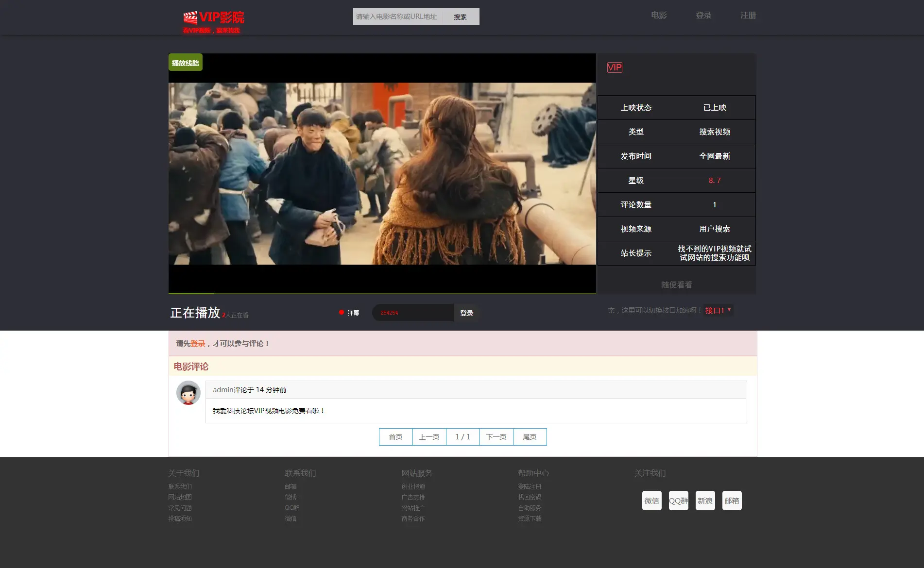
Task: Expand the 播放线路 playback route selector
Action: [x=186, y=63]
